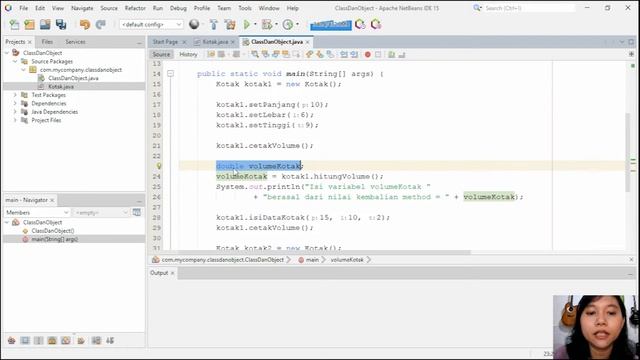
Task: Open the File menu
Action: click(24, 8)
